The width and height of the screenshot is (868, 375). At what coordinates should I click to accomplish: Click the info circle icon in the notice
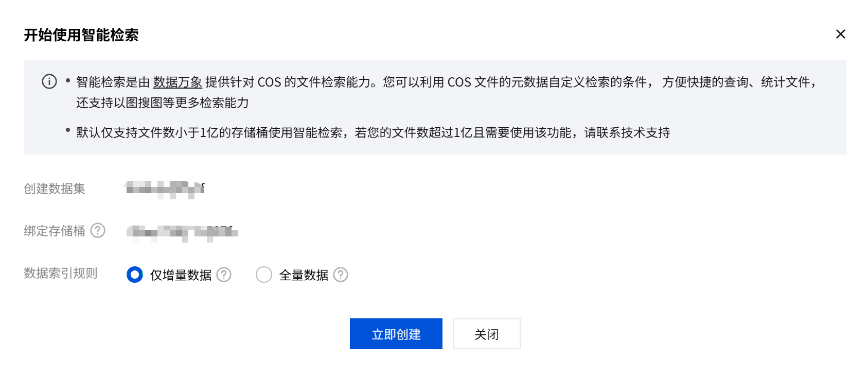49,81
